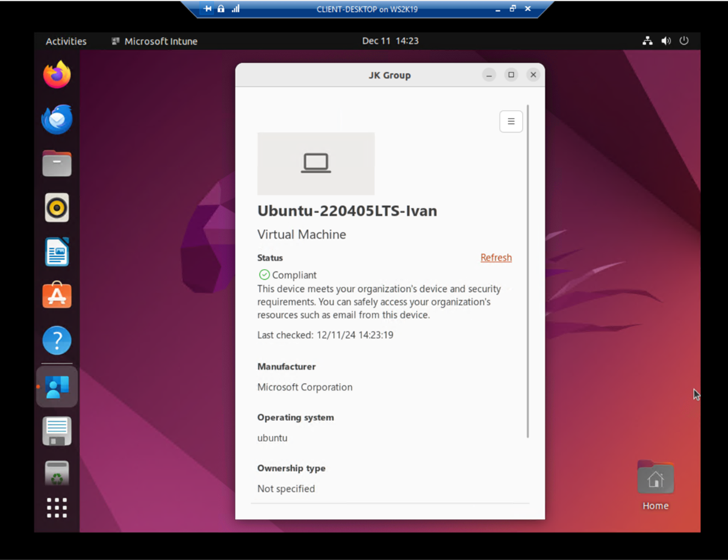Close the CLIENT-DESKTOP remote session
728x560 pixels.
tap(528, 9)
